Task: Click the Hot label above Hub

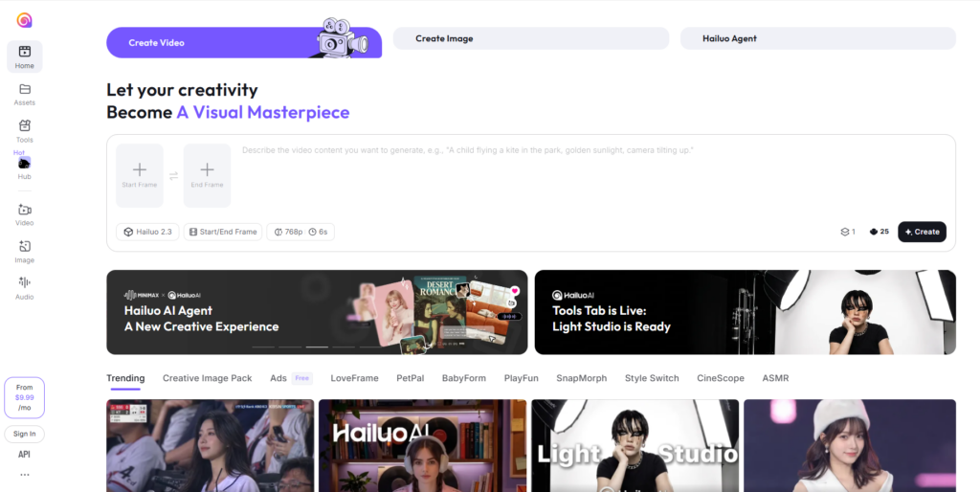Action: (x=19, y=152)
